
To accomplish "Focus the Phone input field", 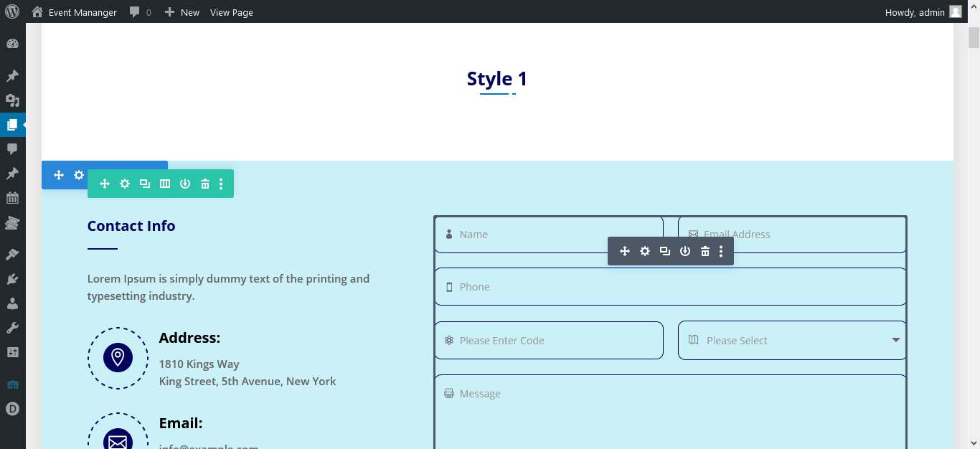I will 670,287.
